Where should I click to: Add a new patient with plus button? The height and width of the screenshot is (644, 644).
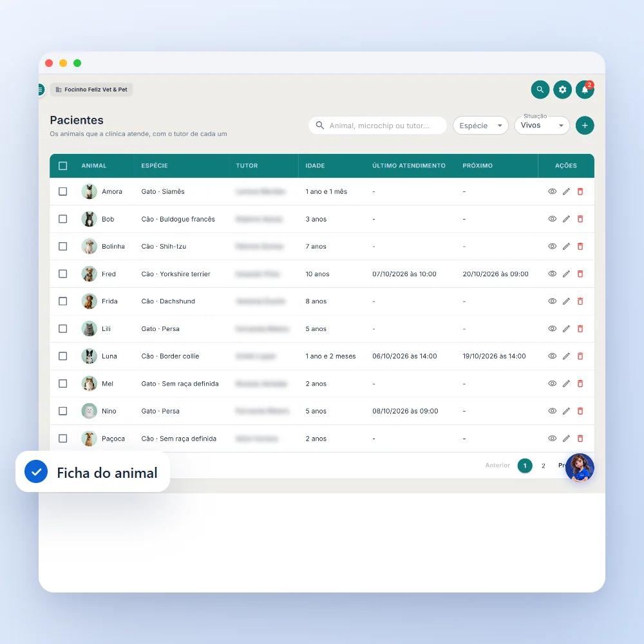pos(585,126)
